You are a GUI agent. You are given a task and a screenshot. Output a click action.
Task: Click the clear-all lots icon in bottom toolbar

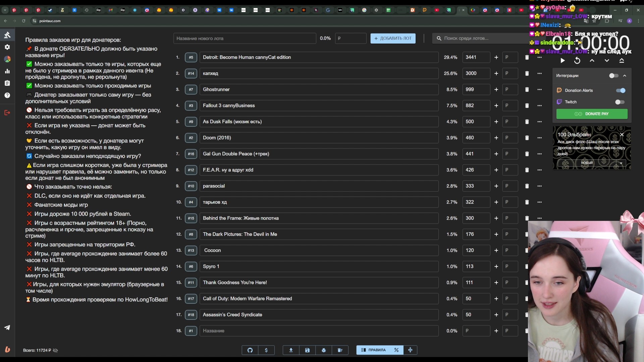coord(340,350)
